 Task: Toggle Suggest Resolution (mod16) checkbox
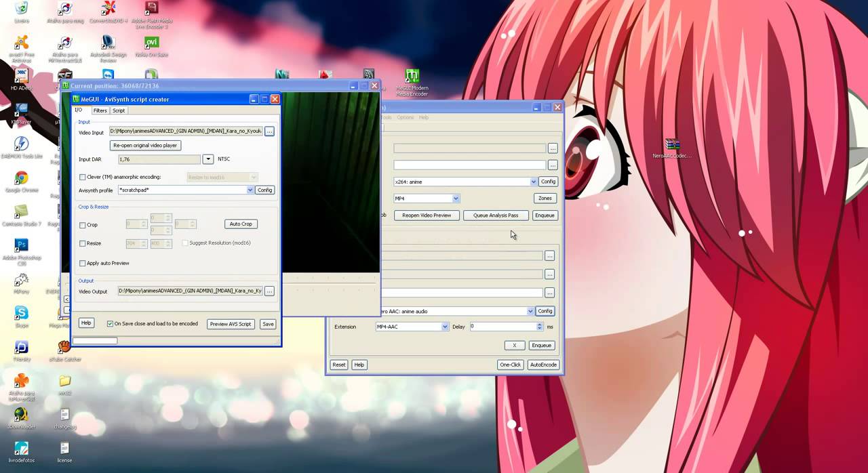click(x=186, y=243)
